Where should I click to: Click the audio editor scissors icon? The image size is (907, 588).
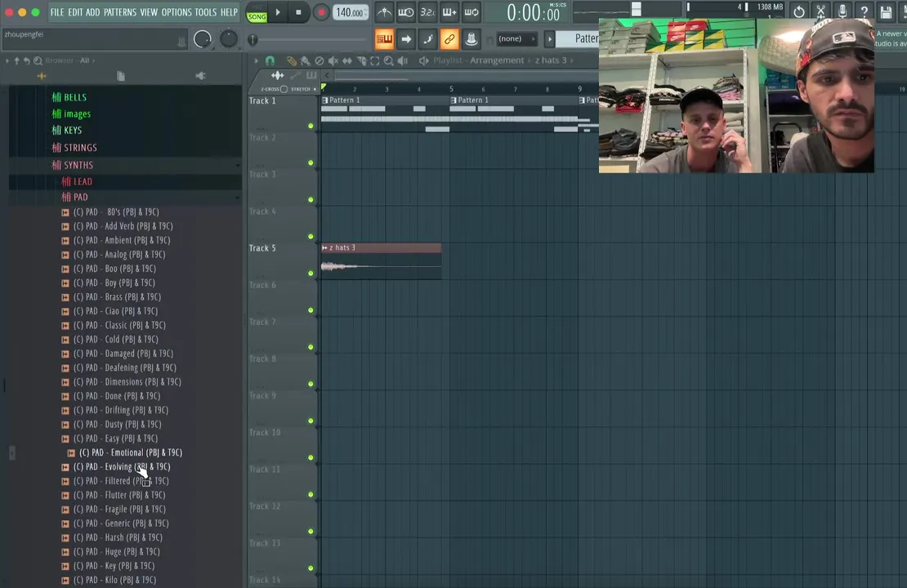821,11
